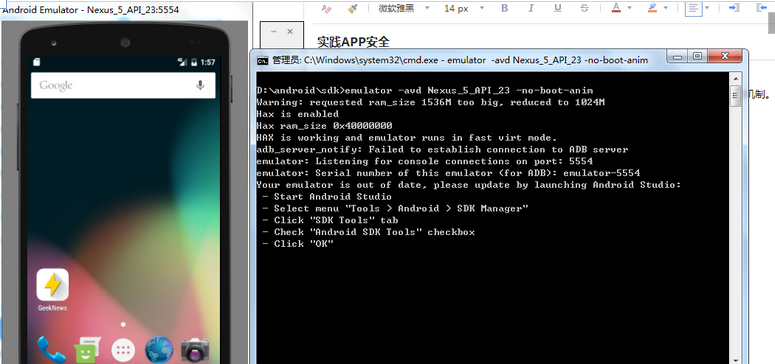Image resolution: width=775 pixels, height=364 pixels.
Task: Launch the Phone dialer app in emulator dock
Action: click(51, 349)
